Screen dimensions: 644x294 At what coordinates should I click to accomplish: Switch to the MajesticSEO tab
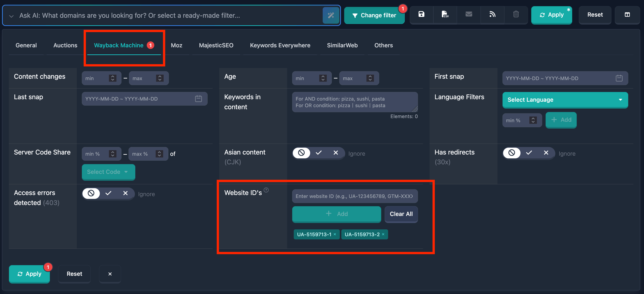pos(216,45)
